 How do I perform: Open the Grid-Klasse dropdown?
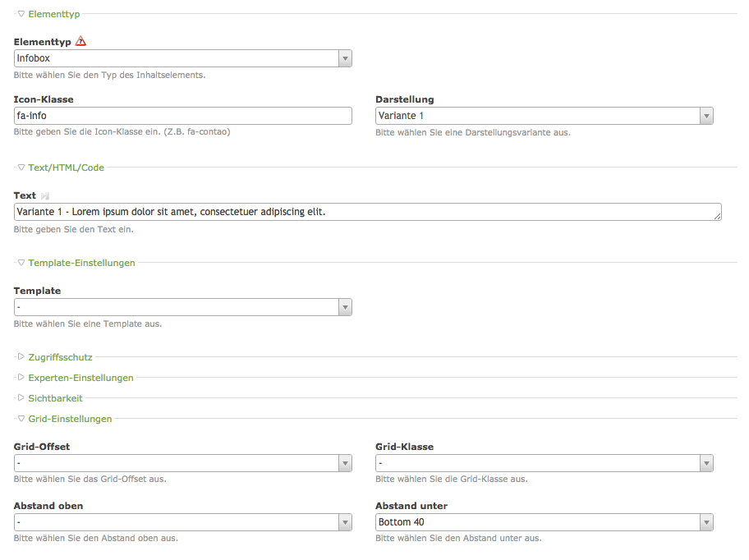[544, 463]
